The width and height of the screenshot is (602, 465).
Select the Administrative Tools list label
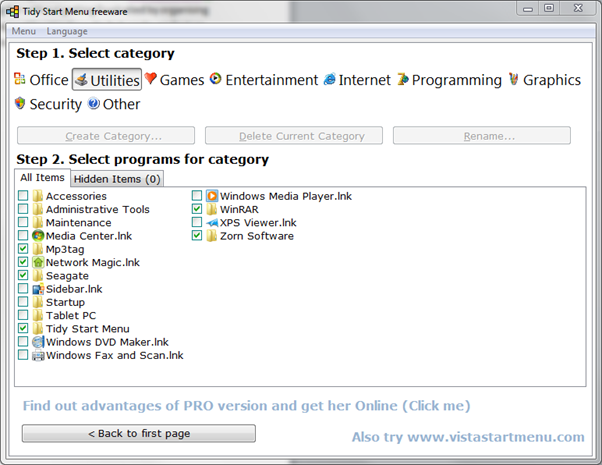[x=98, y=209]
